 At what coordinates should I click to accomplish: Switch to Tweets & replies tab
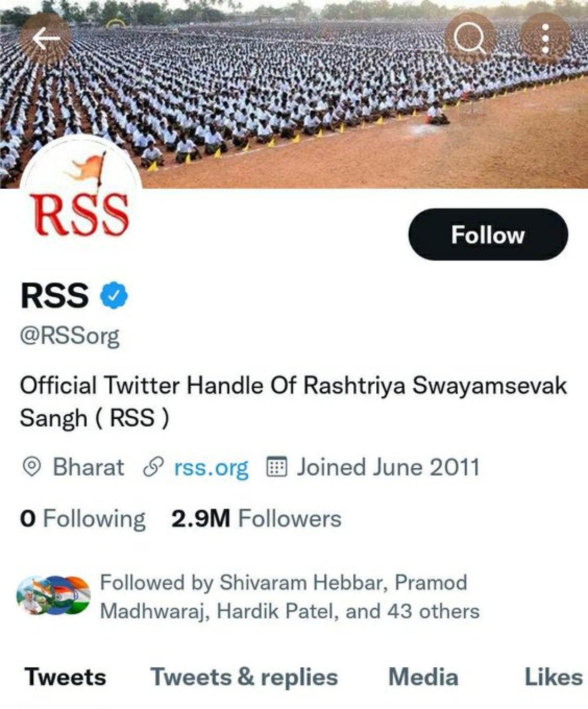[244, 677]
